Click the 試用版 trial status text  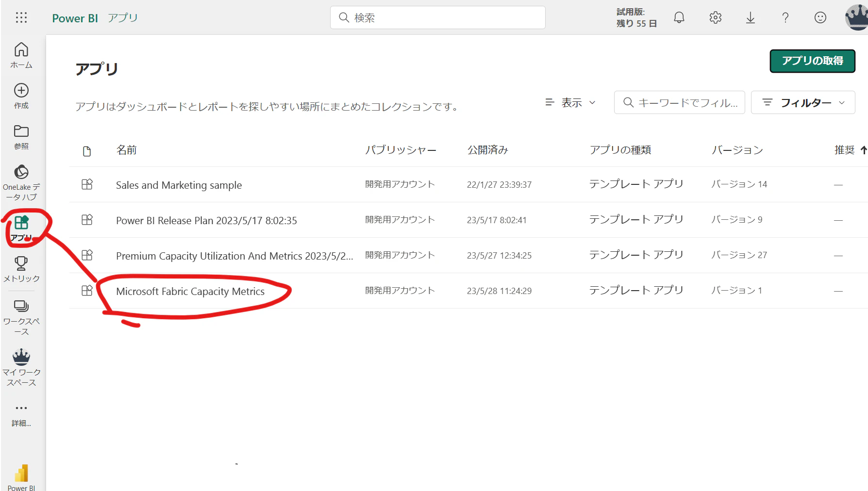(x=636, y=17)
